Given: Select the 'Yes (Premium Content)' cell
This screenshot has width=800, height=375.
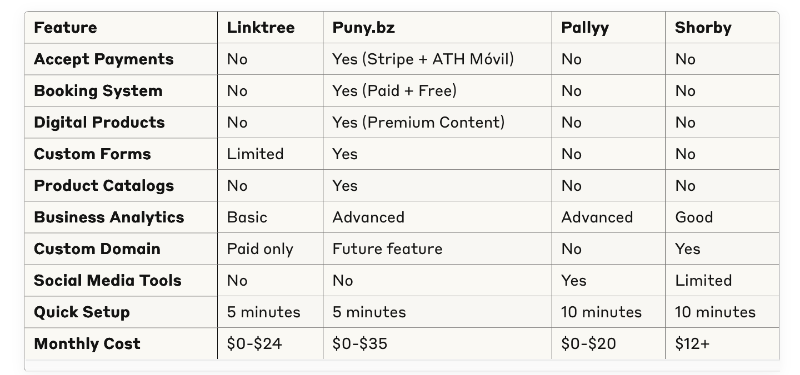Looking at the screenshot, I should [x=418, y=122].
